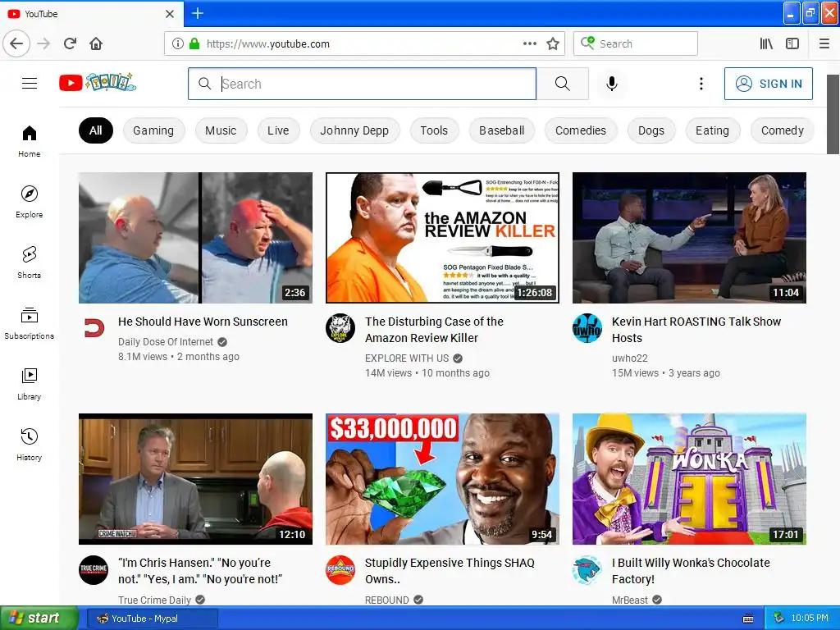Click the browser forward arrow
The width and height of the screenshot is (840, 630).
[44, 43]
